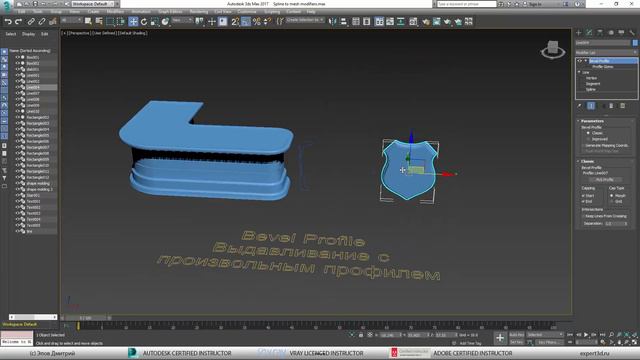The height and width of the screenshot is (360, 640).
Task: Click the Auto Key button
Action: coord(516,335)
